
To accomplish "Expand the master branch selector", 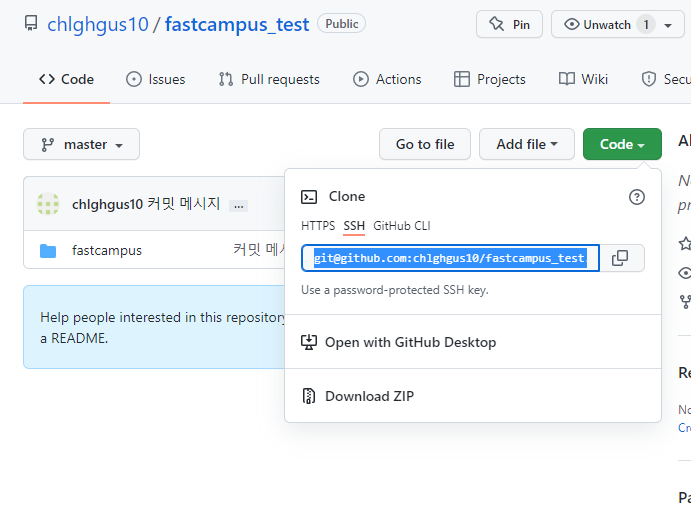I will coord(82,144).
